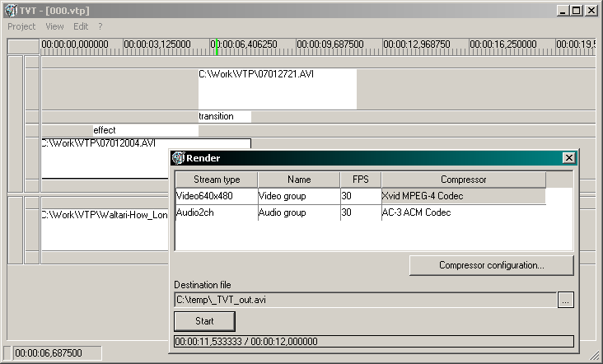Click the green playhead marker on ruler
The width and height of the screenshot is (603, 364).
[x=217, y=46]
